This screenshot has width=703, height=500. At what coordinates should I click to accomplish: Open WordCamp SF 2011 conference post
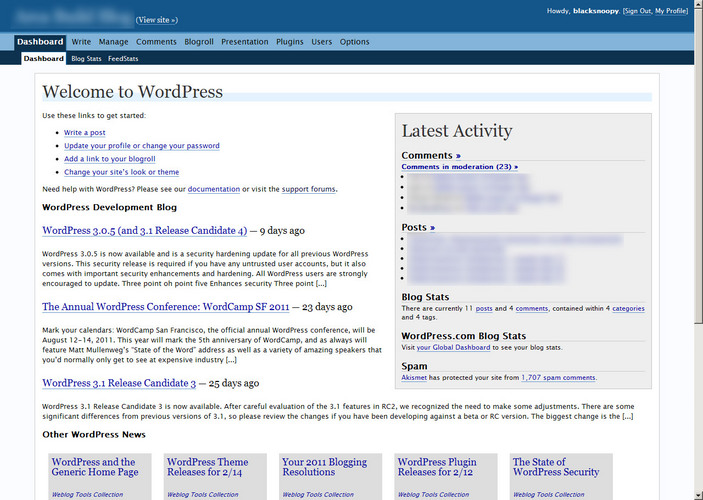165,307
